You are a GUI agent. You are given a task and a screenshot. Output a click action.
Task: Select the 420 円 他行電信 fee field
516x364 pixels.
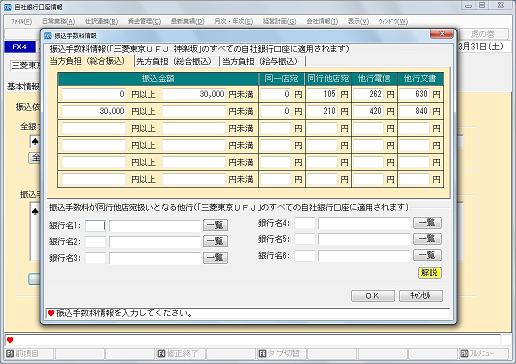(367, 111)
